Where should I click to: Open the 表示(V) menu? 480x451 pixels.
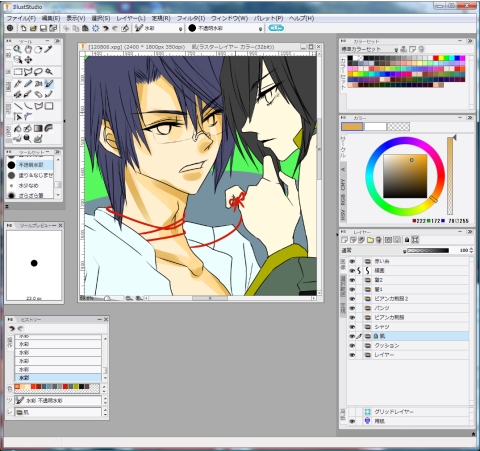(76, 18)
